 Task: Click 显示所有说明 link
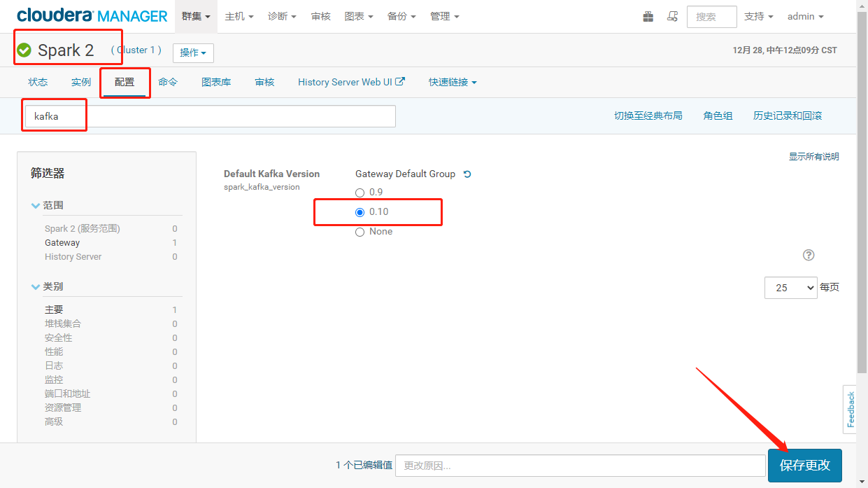(x=814, y=157)
